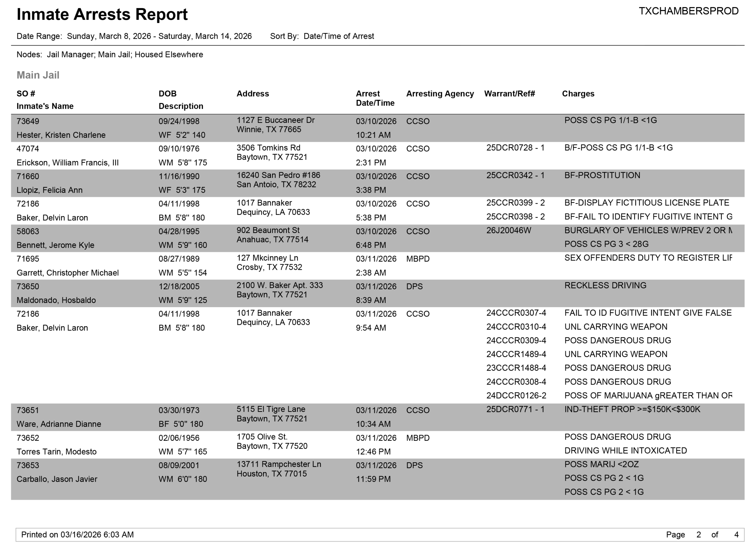Select warrant 24CCCR1489-4
The width and height of the screenshot is (756, 545).
tap(516, 354)
